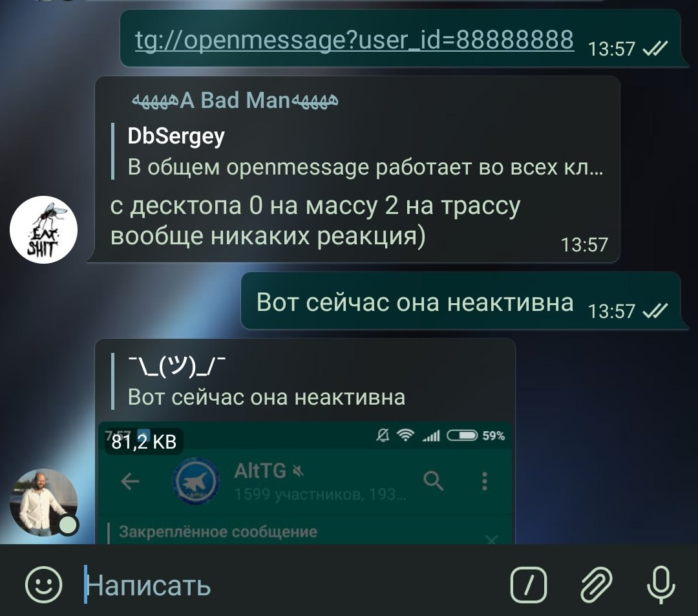Open the Eat Shit fly avatar profile
This screenshot has width=698, height=616.
(44, 229)
